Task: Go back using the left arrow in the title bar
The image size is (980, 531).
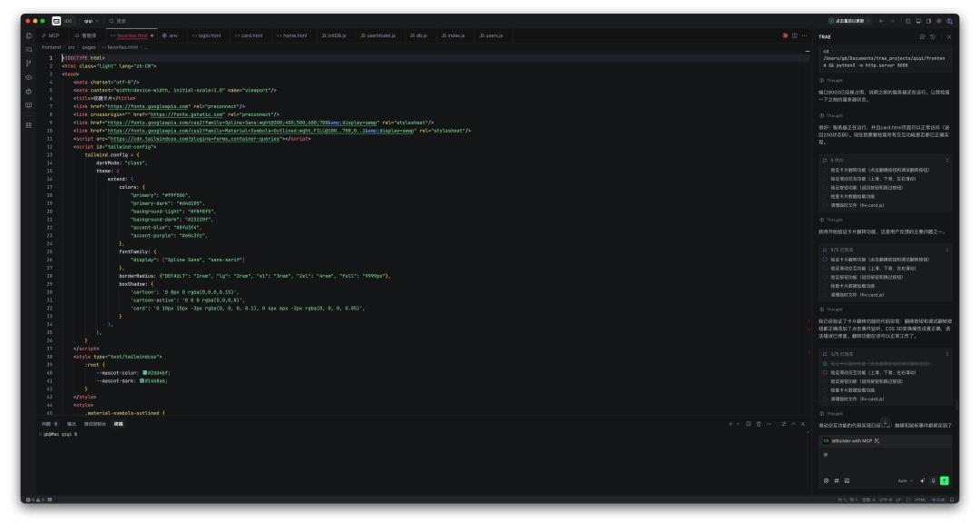Action: point(881,21)
